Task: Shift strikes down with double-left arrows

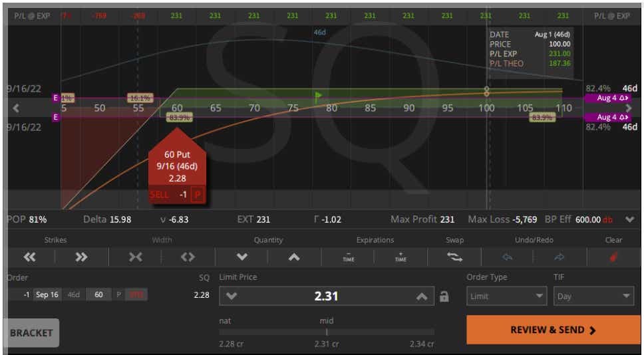Action: 29,257
